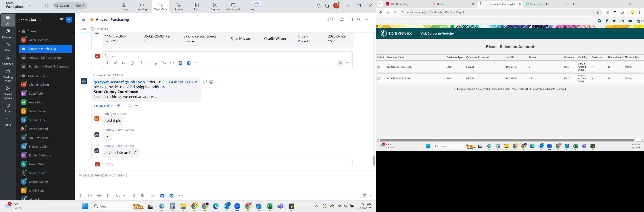644x212 pixels.
Task: Attach a file in main message composer
Action: point(109,196)
